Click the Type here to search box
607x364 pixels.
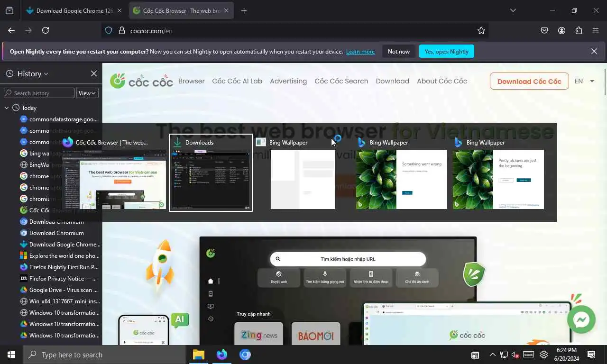click(104, 355)
